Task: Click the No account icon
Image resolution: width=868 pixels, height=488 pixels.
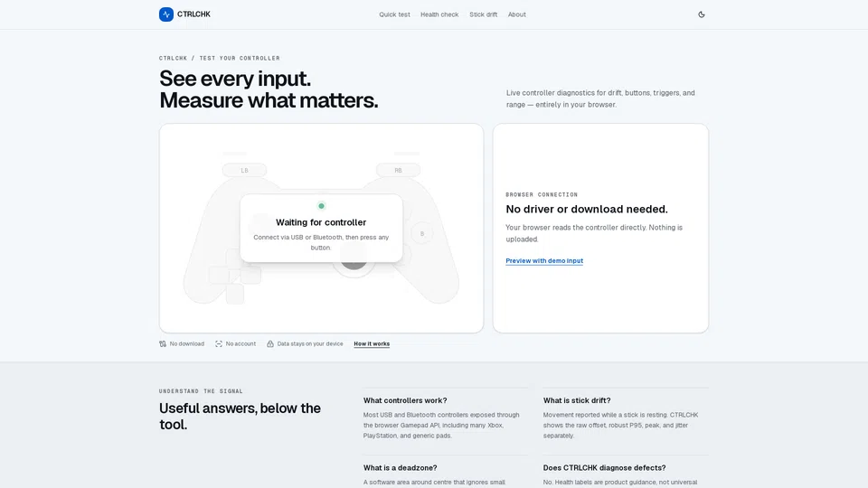Action: (x=219, y=344)
